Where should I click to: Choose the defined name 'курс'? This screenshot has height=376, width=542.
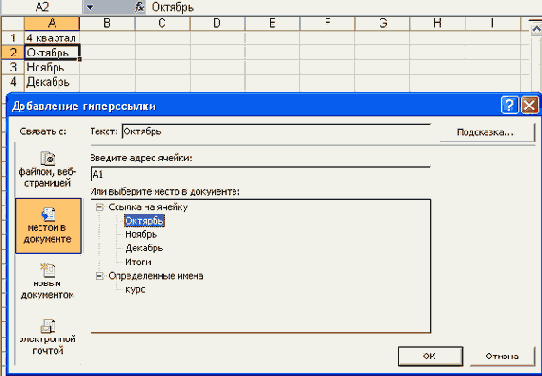(135, 289)
